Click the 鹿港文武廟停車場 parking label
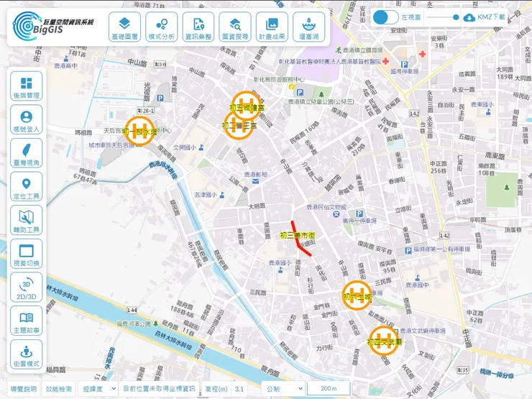The height and width of the screenshot is (399, 532). [x=423, y=331]
